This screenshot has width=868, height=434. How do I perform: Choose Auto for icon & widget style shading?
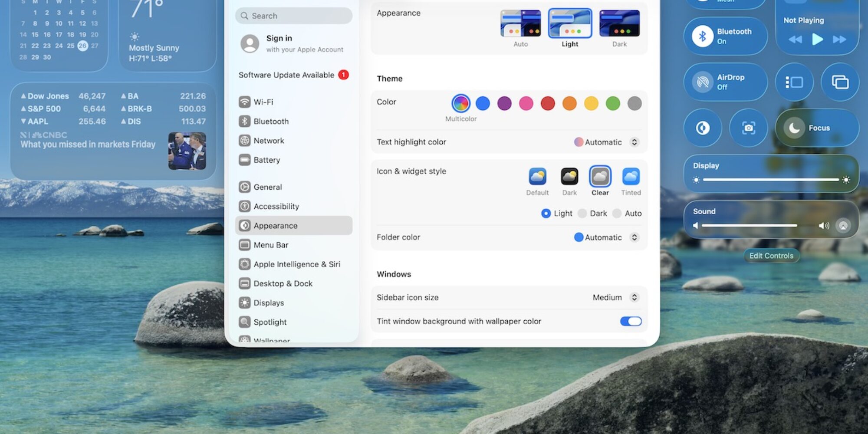617,213
